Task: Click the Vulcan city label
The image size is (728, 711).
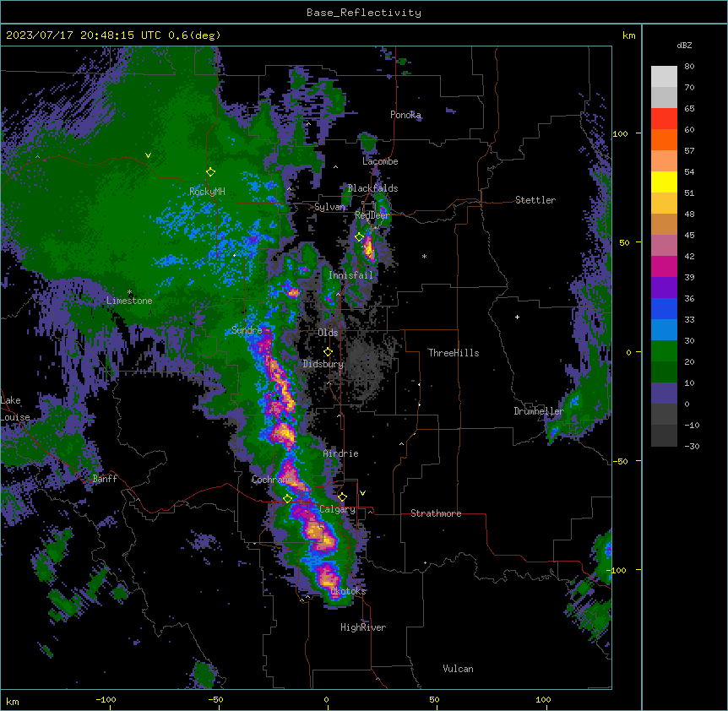Action: click(x=459, y=669)
